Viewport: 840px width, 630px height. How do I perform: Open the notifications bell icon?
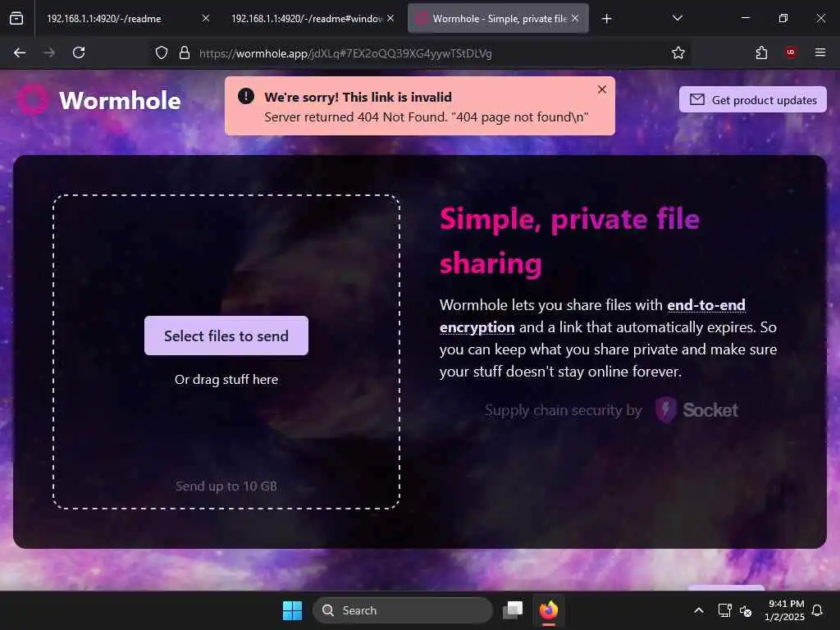tap(818, 610)
